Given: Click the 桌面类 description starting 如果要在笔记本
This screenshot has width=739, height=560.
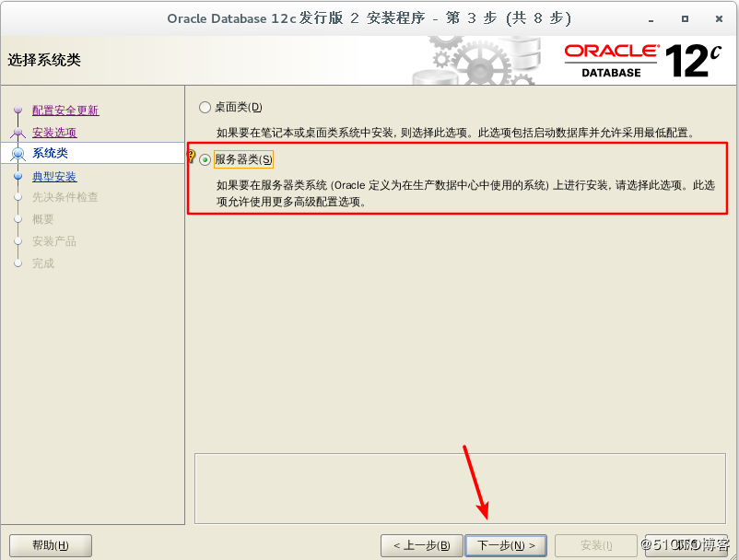Looking at the screenshot, I should click(x=455, y=133).
